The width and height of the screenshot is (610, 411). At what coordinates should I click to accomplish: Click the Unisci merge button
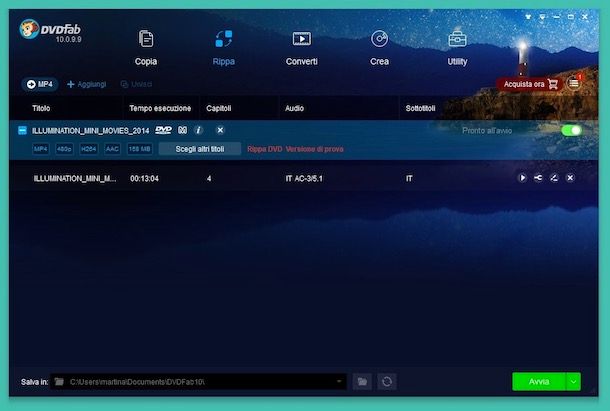pos(136,84)
